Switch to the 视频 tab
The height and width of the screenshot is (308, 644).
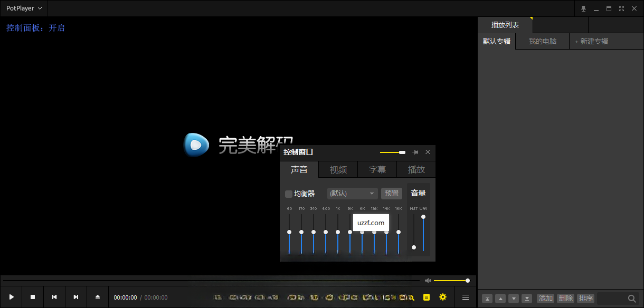tap(338, 169)
